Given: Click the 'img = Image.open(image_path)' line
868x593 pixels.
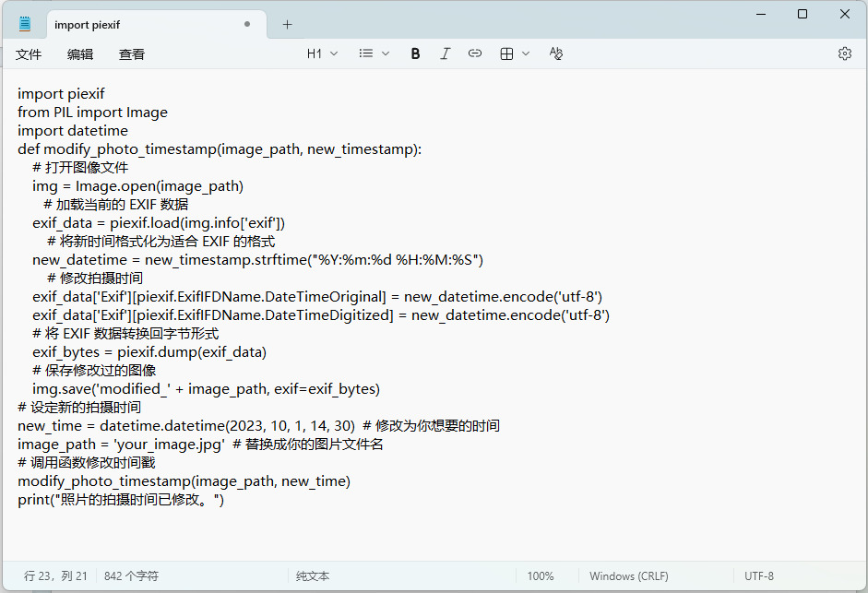Looking at the screenshot, I should click(x=137, y=186).
